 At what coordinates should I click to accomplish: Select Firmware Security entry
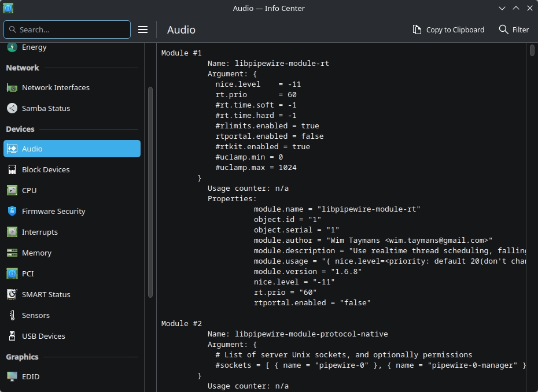[72, 211]
